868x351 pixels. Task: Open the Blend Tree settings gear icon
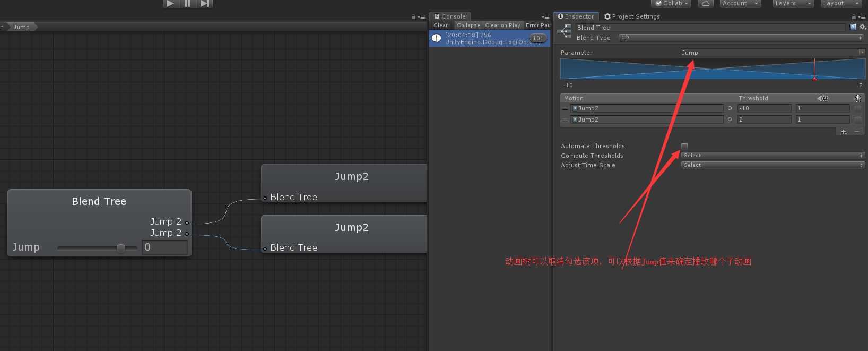(862, 27)
